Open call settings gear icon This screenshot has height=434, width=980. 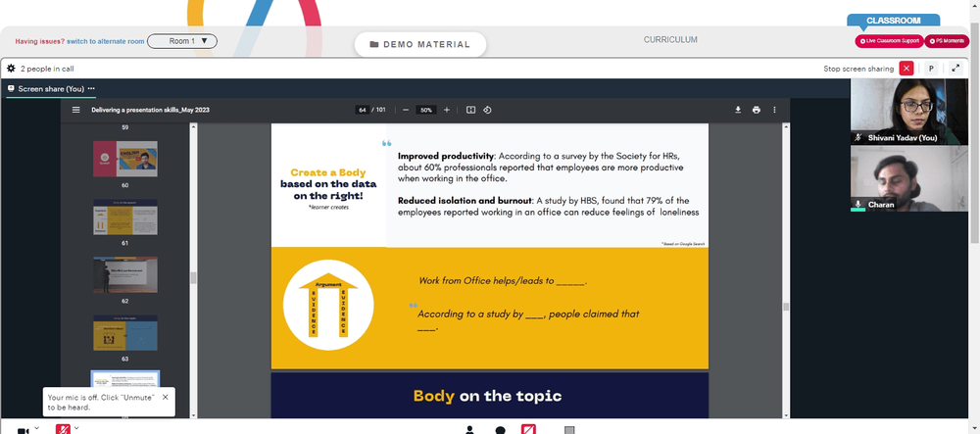(x=11, y=68)
